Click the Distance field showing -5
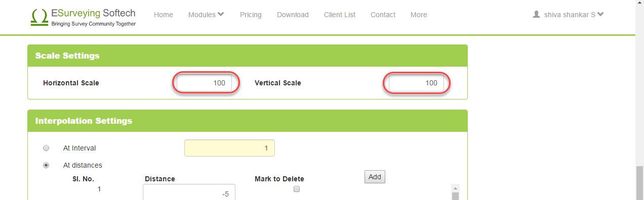The width and height of the screenshot is (644, 200). click(x=189, y=192)
